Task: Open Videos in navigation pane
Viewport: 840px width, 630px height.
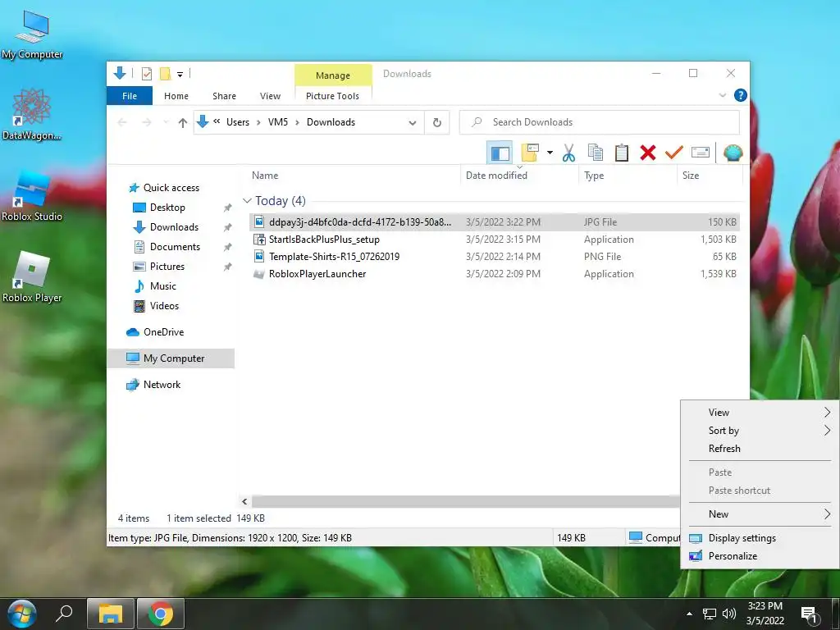Action: [164, 306]
